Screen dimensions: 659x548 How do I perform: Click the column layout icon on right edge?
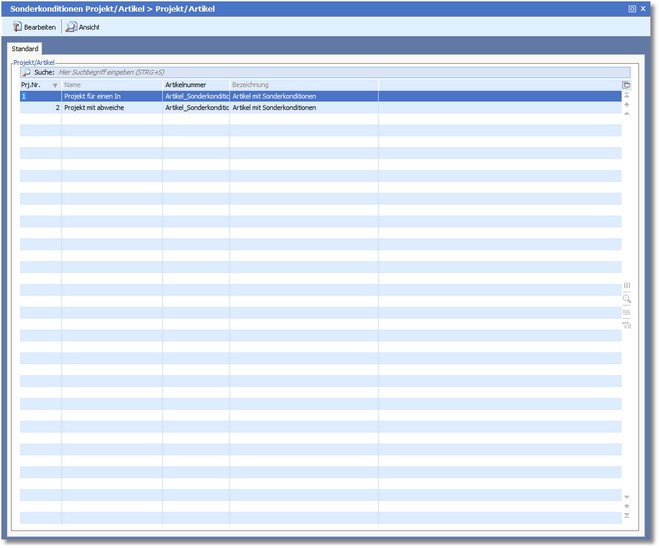pyautogui.click(x=626, y=286)
